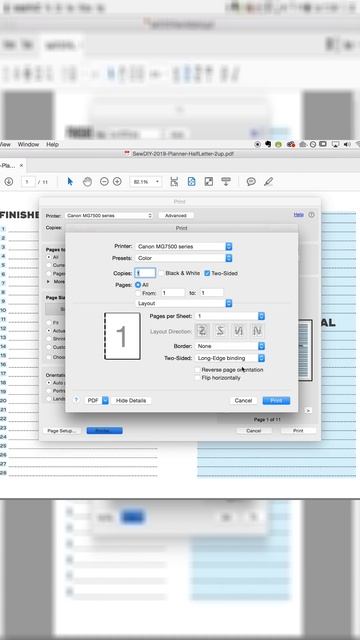The height and width of the screenshot is (640, 360).
Task: Click the volume icon in macOS menu bar
Action: click(347, 144)
